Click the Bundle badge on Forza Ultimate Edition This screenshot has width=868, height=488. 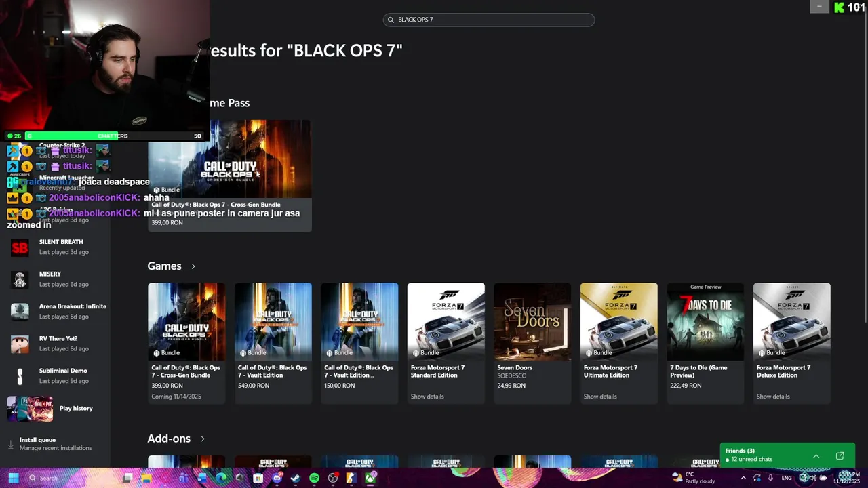coord(598,353)
